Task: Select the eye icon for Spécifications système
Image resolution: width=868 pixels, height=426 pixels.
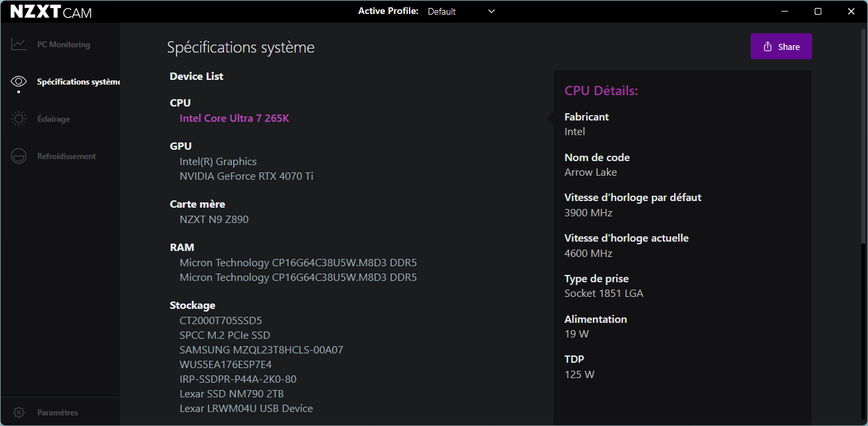Action: tap(19, 82)
